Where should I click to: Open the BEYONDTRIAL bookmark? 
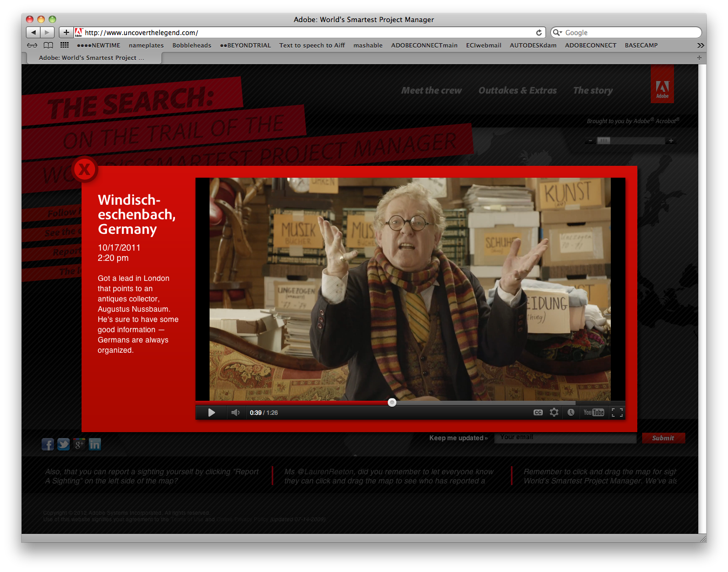click(x=246, y=45)
